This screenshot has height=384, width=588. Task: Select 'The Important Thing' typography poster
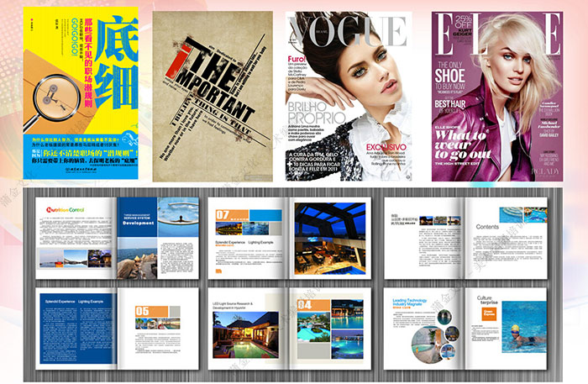pos(213,97)
